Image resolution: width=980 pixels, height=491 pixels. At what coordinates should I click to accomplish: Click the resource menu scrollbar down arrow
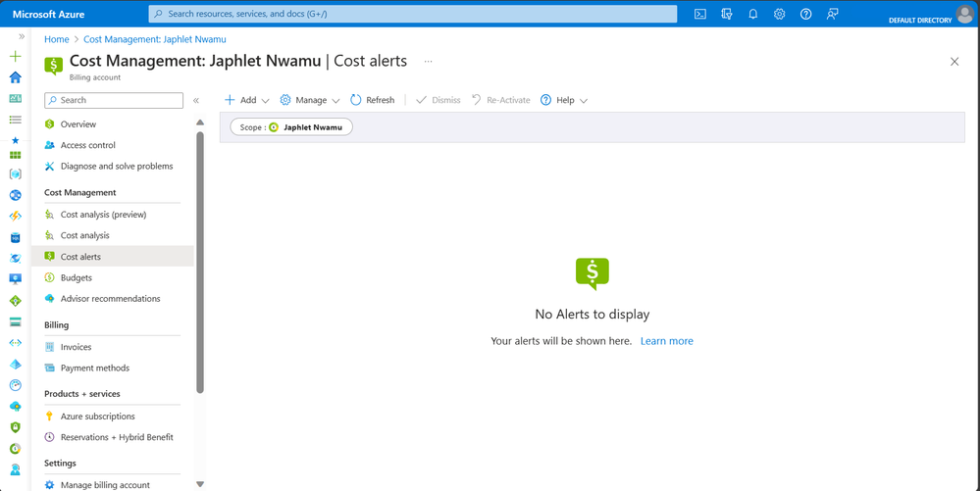click(x=200, y=484)
